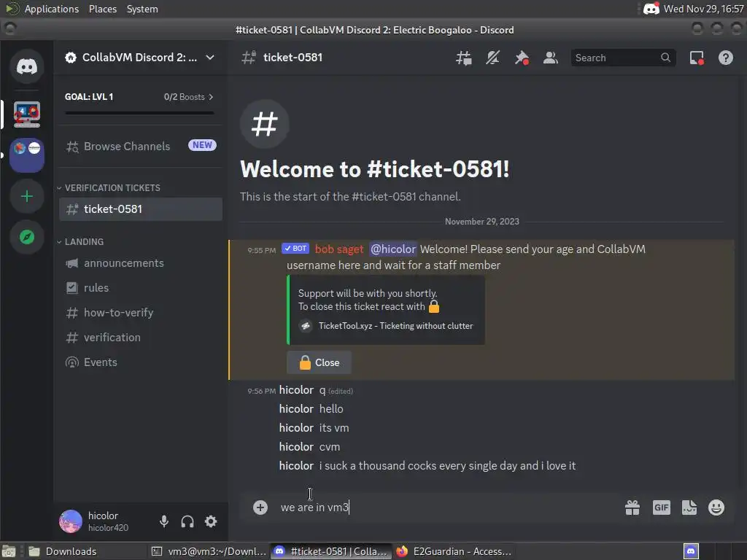Click the search magnifier icon
Screen dimensions: 747x560
(665, 58)
